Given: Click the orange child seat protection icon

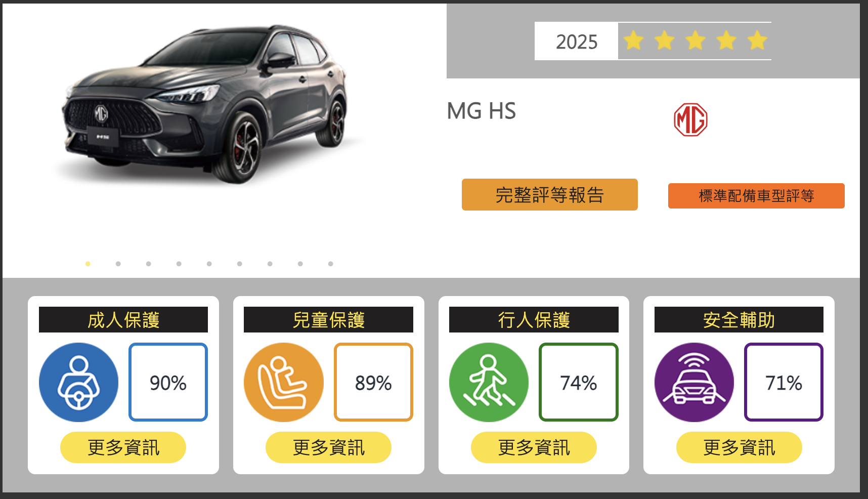Looking at the screenshot, I should (x=284, y=382).
